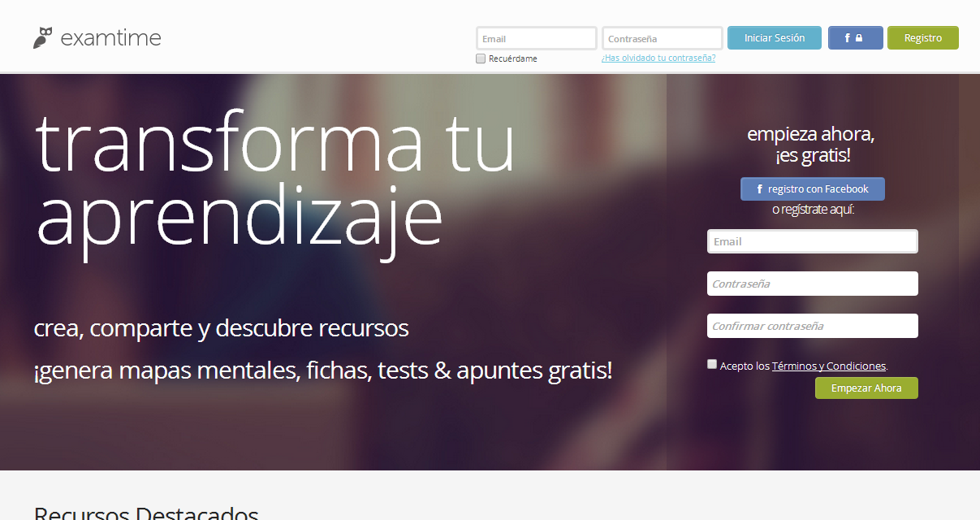Click the Email field in signup form
Screen dimensions: 980x520
tap(812, 241)
